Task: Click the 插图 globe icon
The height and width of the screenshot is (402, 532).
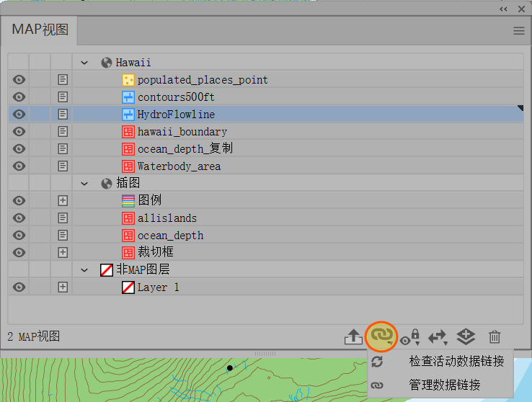Action: (107, 184)
